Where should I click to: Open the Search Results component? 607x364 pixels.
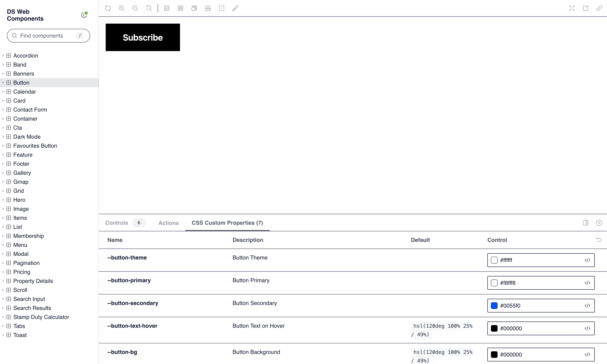32,308
